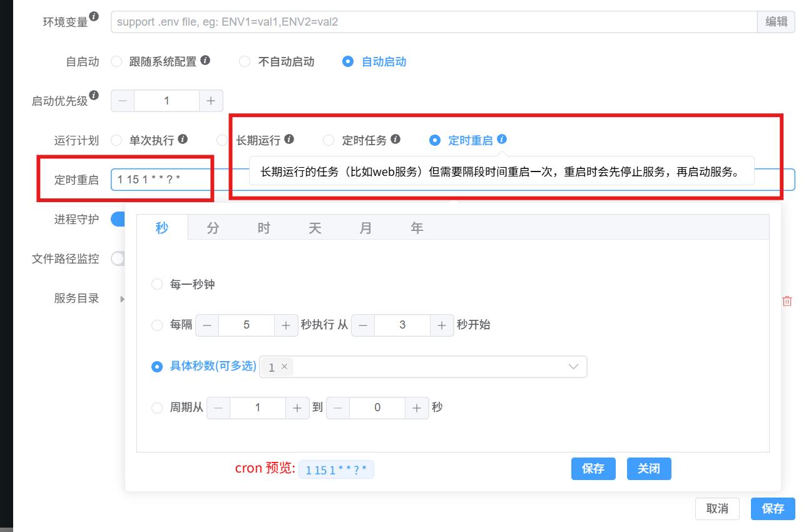811x532 pixels.
Task: Decrease the 秒开始 start value
Action: coord(363,325)
